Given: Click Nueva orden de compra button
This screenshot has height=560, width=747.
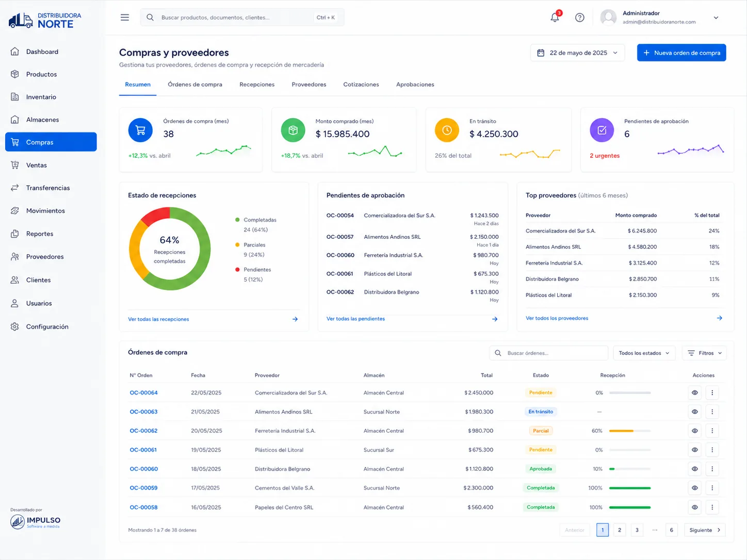Looking at the screenshot, I should (681, 53).
